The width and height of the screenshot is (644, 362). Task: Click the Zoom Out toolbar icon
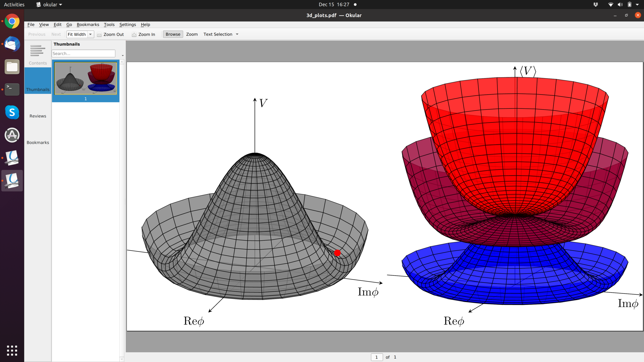tap(99, 35)
